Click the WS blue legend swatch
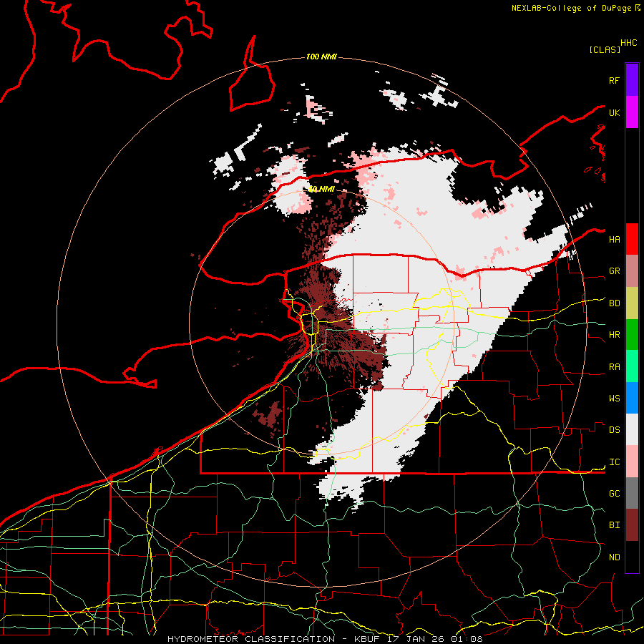644x644 pixels. coord(632,398)
